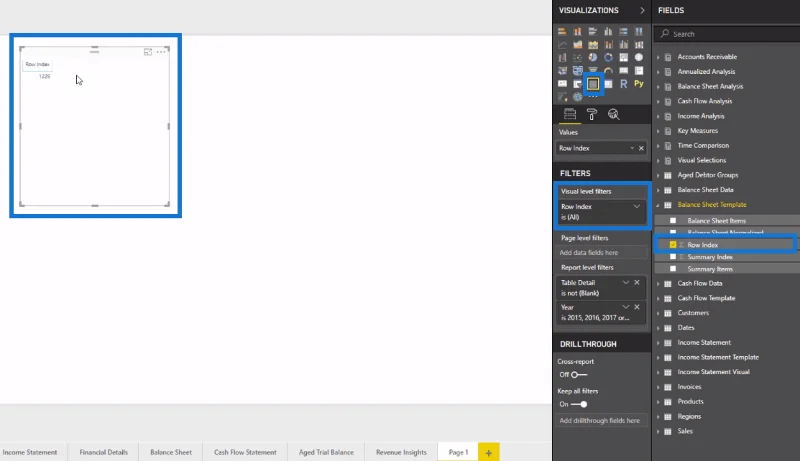This screenshot has width=800, height=461.
Task: Switch to the Balance Sheet page tab
Action: (x=171, y=452)
